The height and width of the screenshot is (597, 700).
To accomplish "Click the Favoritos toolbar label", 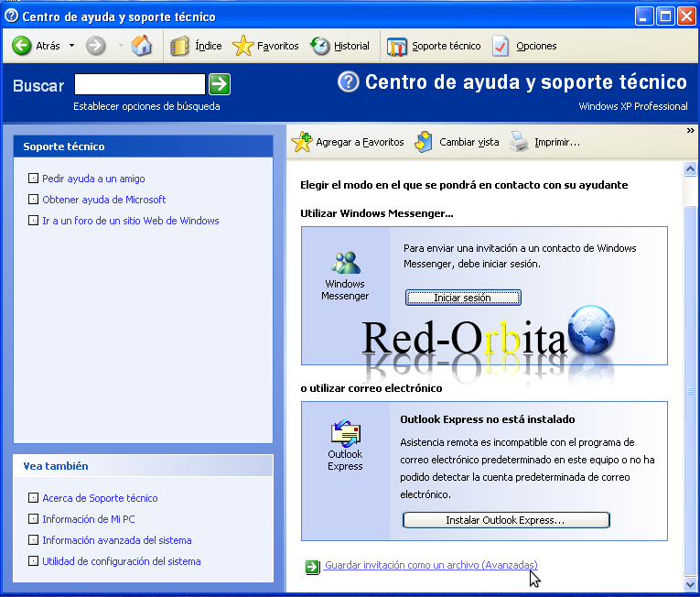I will (277, 46).
